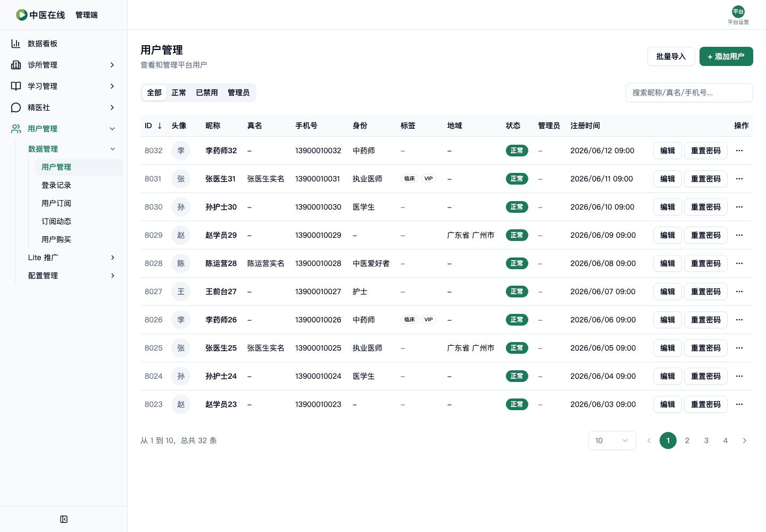This screenshot has height=532, width=766.
Task: Open 用户购买 in sidebar
Action: (x=79, y=239)
